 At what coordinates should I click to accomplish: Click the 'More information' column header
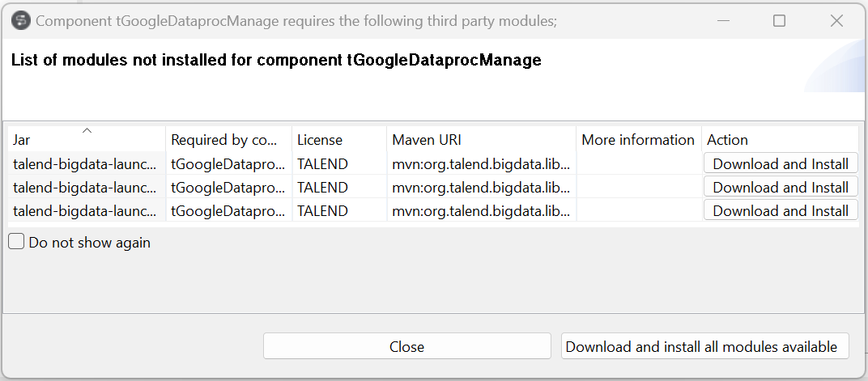pyautogui.click(x=638, y=140)
